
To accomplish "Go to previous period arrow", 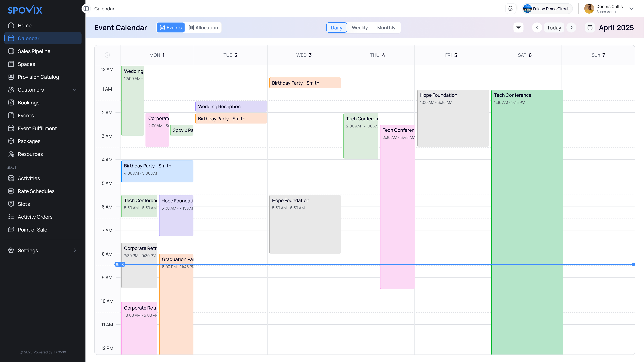I will pos(537,27).
